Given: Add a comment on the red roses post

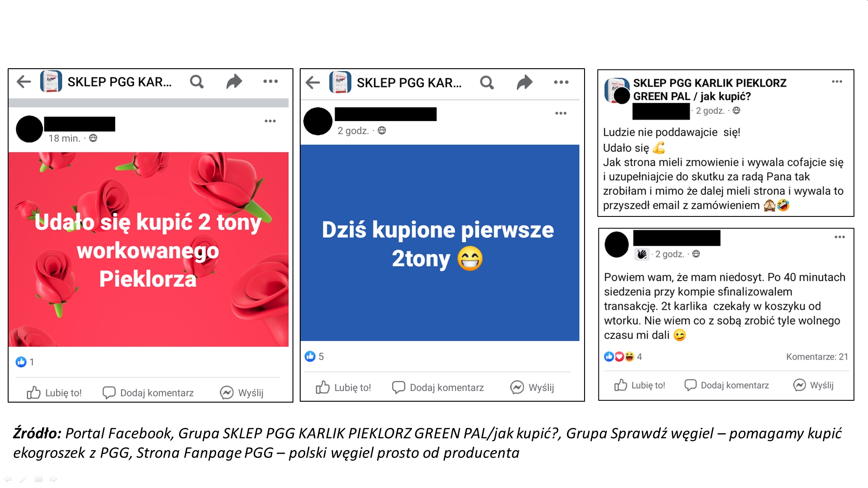Looking at the screenshot, I should (x=148, y=393).
